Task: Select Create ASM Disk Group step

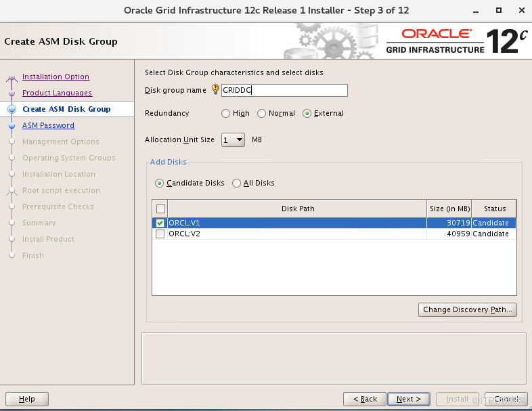Action: (66, 109)
